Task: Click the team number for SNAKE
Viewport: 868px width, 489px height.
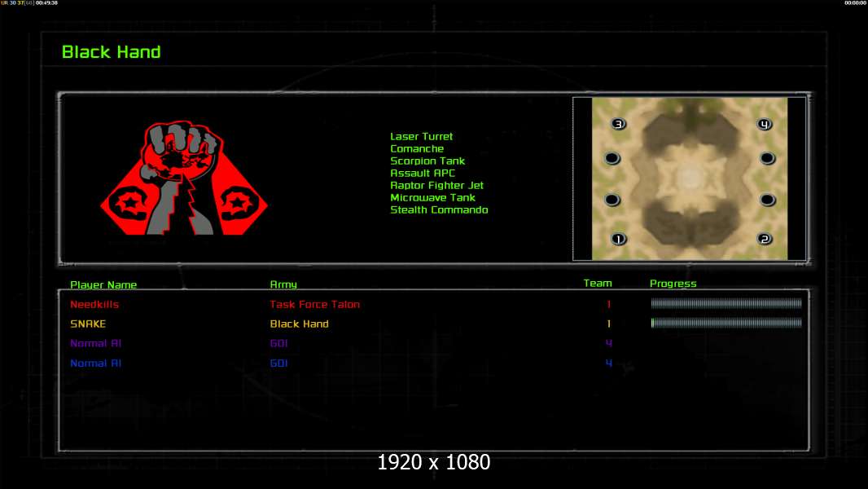Action: pyautogui.click(x=608, y=324)
